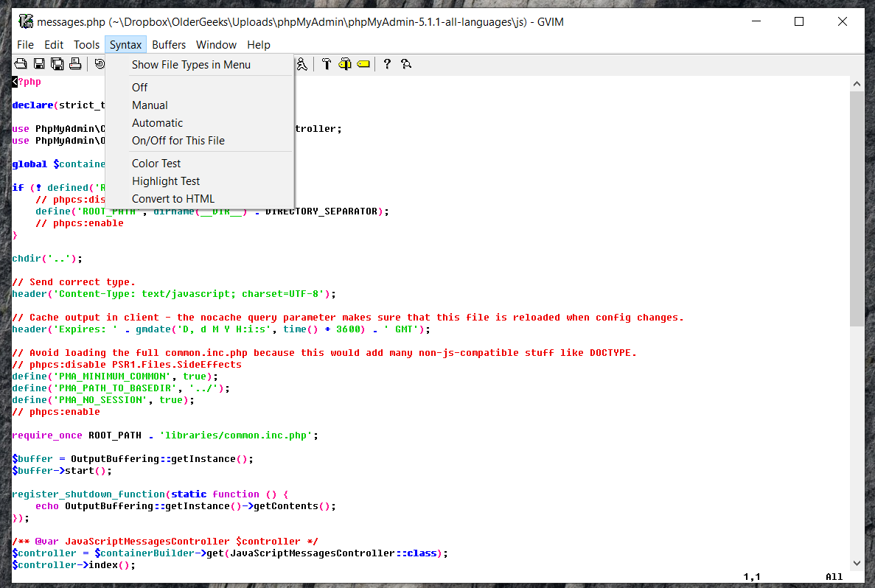Image resolution: width=875 pixels, height=588 pixels.
Task: Open the Edit menu
Action: 54,45
